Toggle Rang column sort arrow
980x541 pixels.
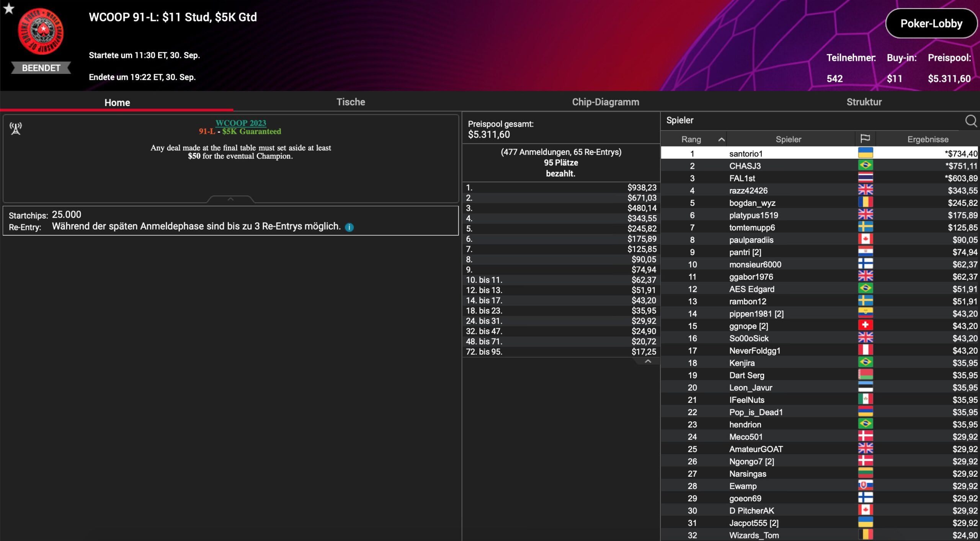pos(721,139)
